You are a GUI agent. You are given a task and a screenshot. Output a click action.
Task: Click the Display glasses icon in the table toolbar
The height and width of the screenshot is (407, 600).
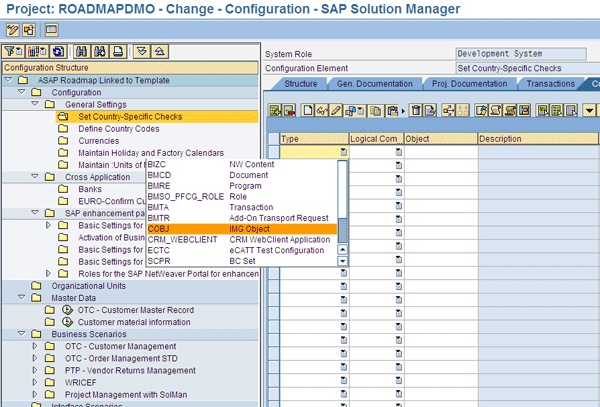[x=322, y=111]
